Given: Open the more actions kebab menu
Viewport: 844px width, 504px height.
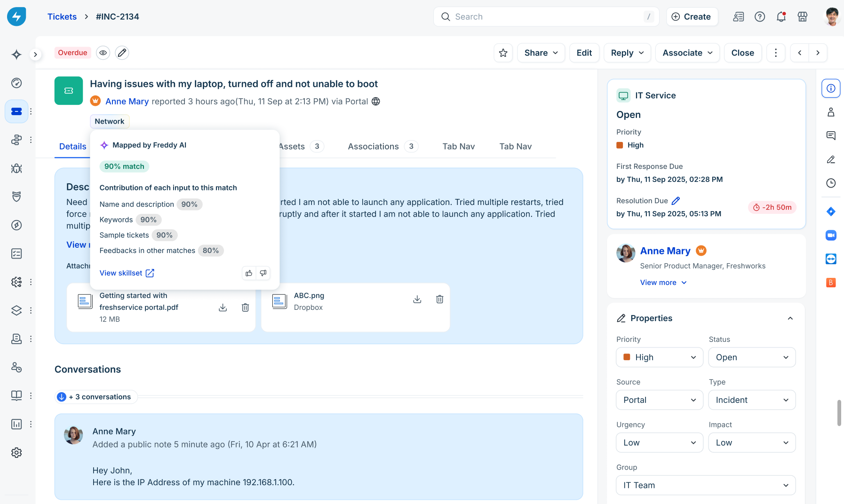Looking at the screenshot, I should [776, 53].
